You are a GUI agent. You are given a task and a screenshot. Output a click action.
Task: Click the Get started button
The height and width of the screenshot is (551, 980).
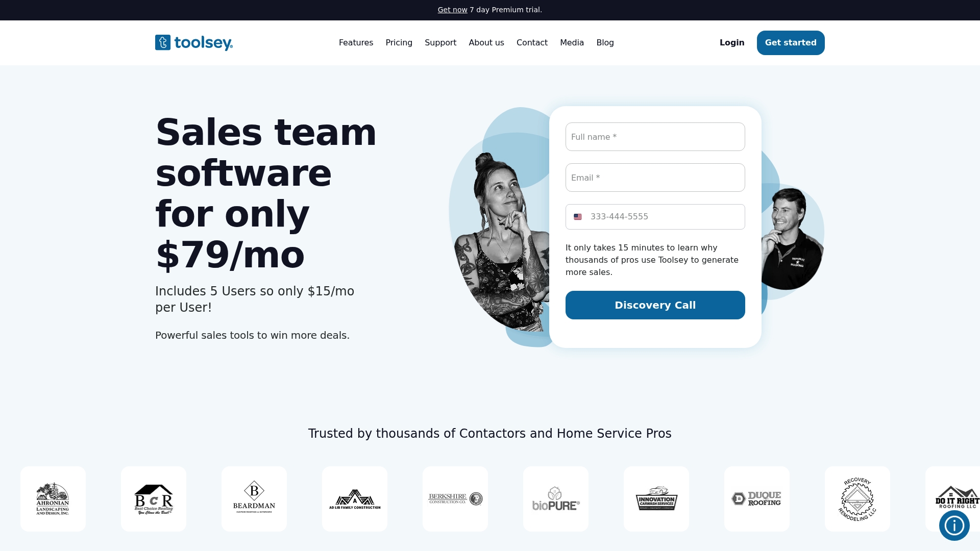click(x=791, y=43)
